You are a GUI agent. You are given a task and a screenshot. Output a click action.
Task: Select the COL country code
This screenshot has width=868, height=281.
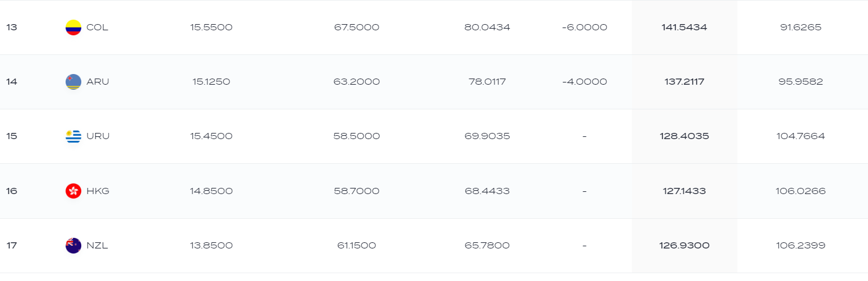98,27
